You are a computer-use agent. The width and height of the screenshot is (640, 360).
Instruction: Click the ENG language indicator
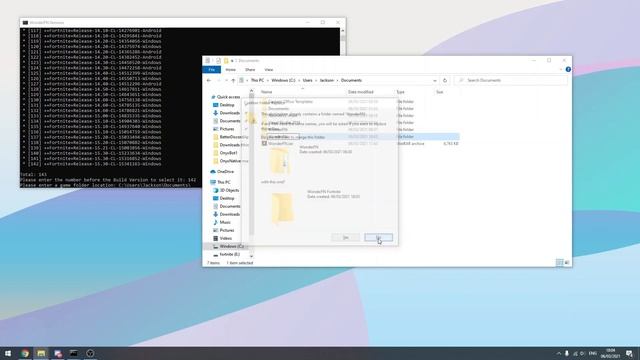[593, 353]
